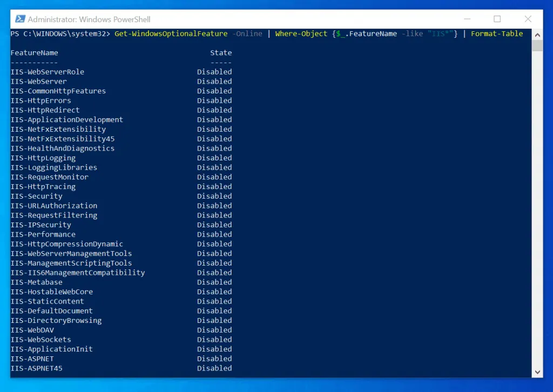Image resolution: width=553 pixels, height=392 pixels.
Task: Click the IIS-WebDAV feature name
Action: 32,330
